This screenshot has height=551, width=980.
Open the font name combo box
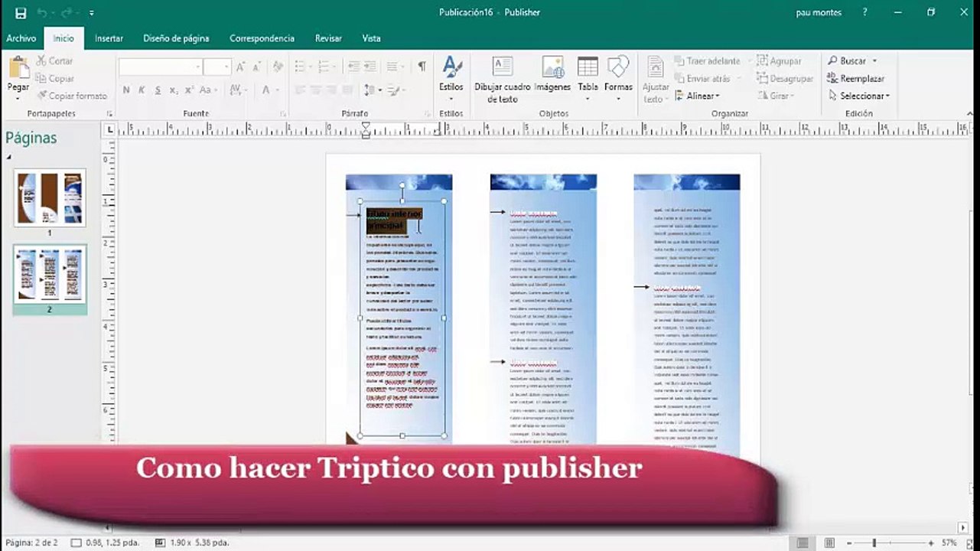pos(161,67)
